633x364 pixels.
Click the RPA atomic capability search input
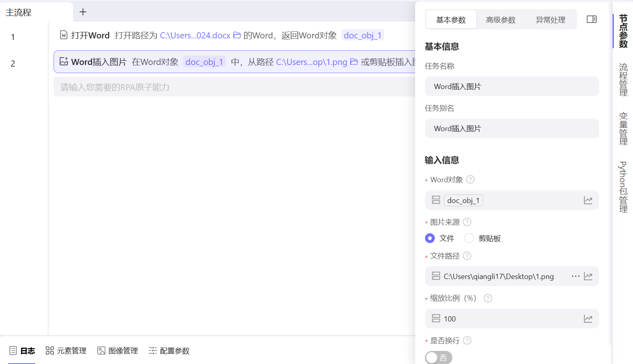(163, 87)
